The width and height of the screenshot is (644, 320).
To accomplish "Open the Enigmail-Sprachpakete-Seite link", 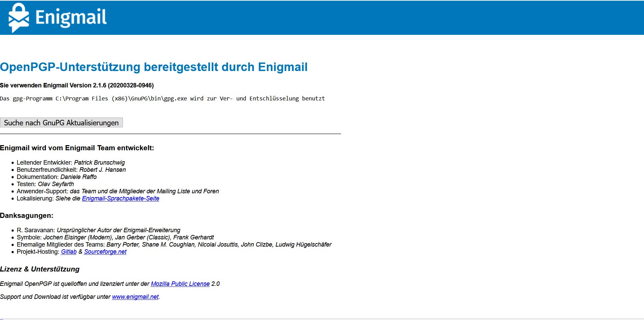I will coord(121,198).
